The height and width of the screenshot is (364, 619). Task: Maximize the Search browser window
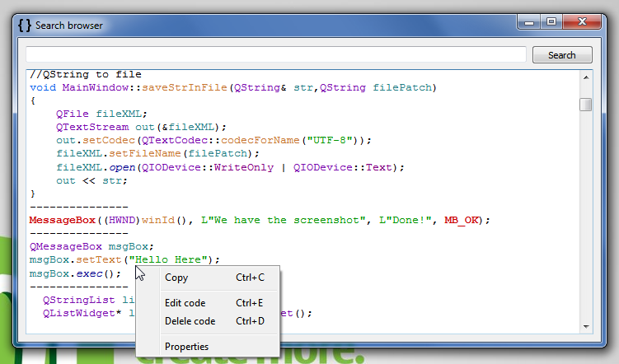point(551,21)
